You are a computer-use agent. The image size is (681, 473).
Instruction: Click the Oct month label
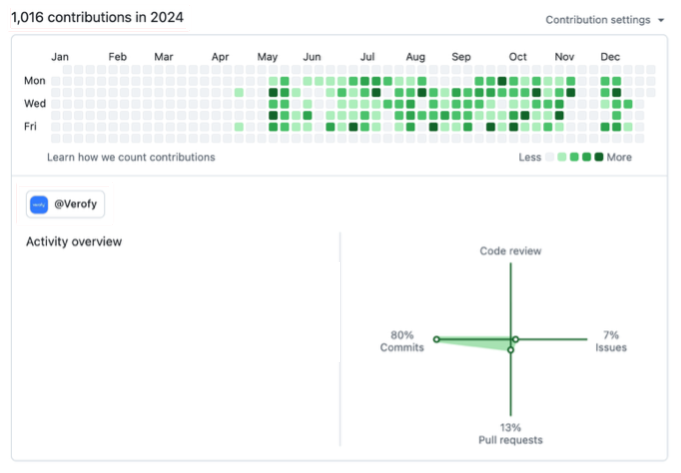pyautogui.click(x=518, y=57)
